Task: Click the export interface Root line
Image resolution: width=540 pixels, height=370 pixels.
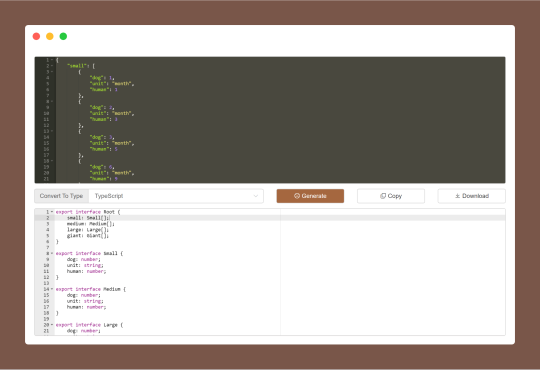Action: 88,212
